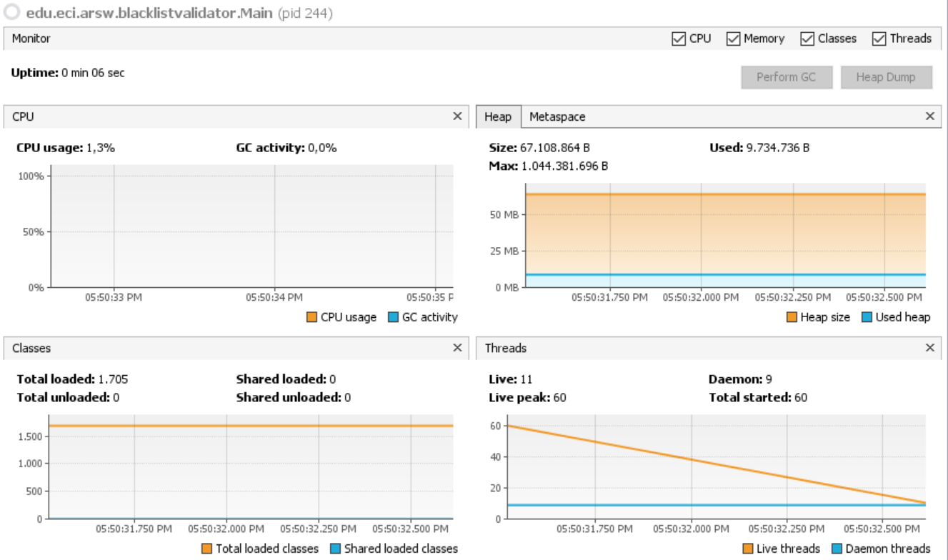Click the 05:50:33 PM CPU axis label

pos(113,297)
